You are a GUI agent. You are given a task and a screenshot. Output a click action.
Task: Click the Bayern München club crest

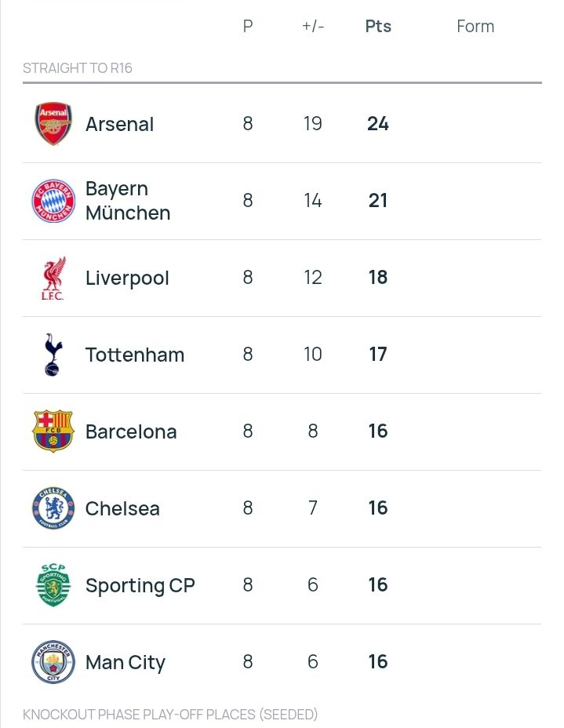pyautogui.click(x=53, y=201)
